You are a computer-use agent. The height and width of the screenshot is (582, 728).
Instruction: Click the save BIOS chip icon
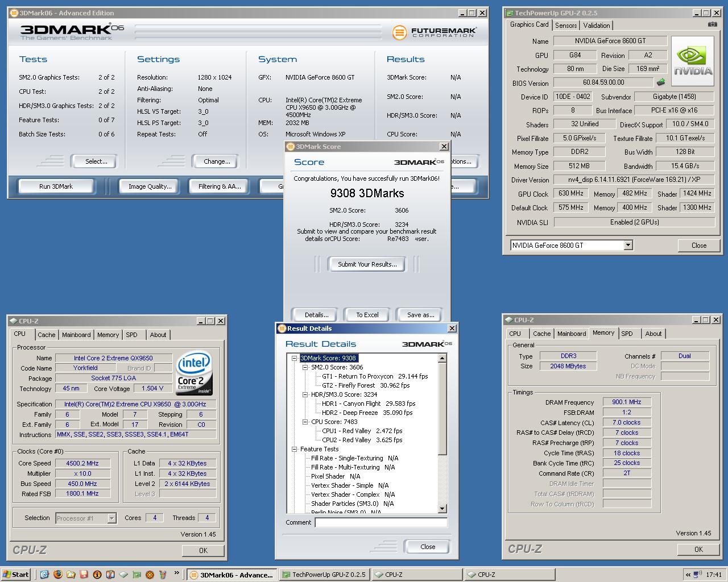(661, 82)
